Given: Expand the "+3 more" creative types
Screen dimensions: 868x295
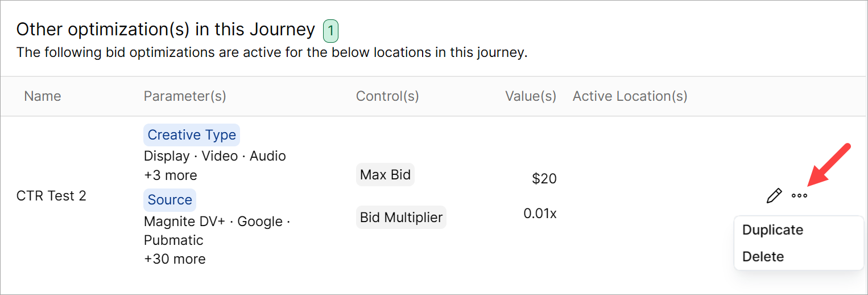Looking at the screenshot, I should pyautogui.click(x=170, y=175).
